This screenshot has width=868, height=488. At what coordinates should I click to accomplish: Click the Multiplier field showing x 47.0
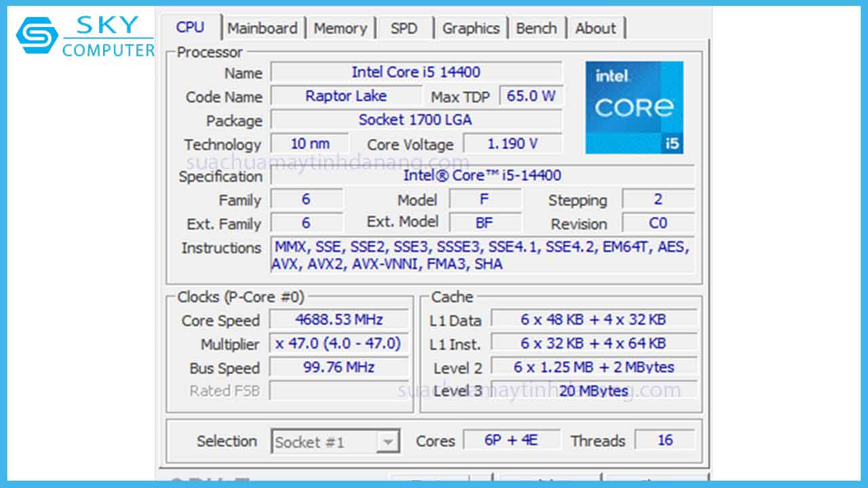338,344
